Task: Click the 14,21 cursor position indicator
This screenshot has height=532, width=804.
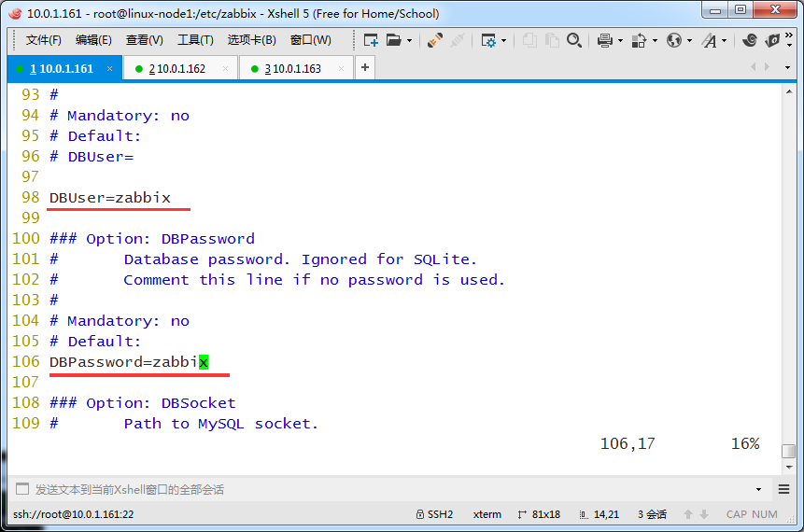Action: pos(599,514)
